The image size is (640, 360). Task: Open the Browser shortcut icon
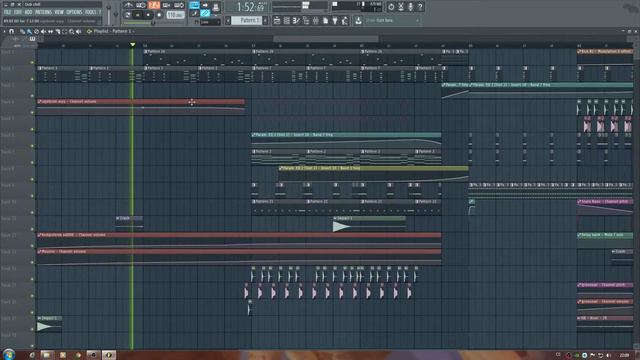[x=306, y=20]
